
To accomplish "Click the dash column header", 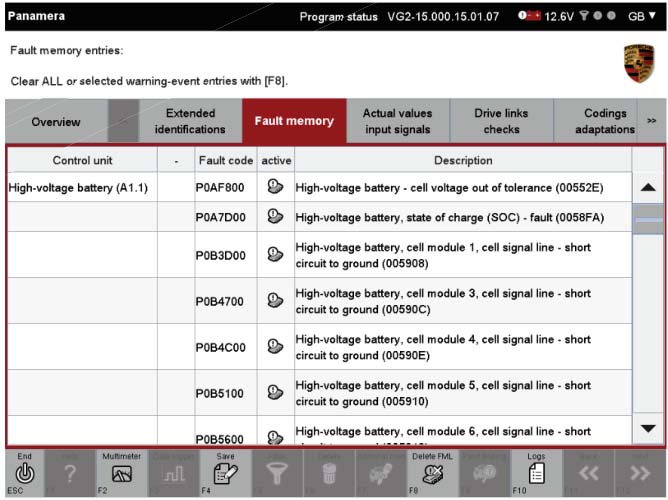I will (176, 161).
